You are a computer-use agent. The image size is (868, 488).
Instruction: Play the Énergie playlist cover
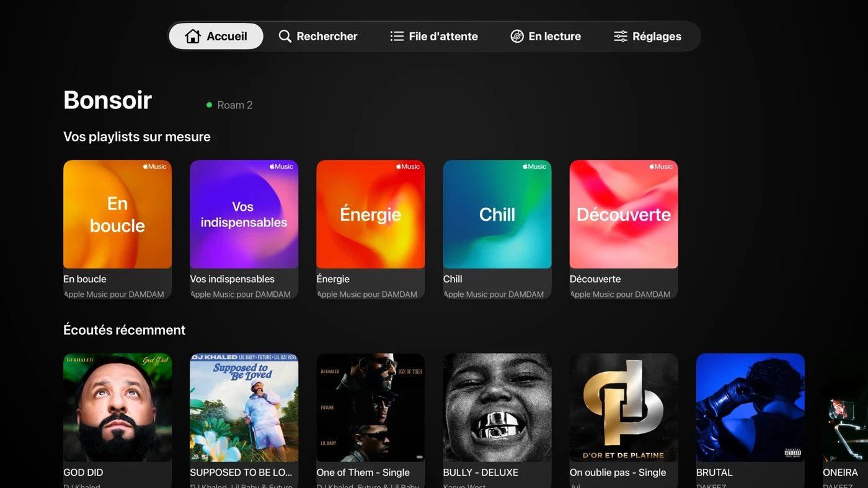click(371, 215)
